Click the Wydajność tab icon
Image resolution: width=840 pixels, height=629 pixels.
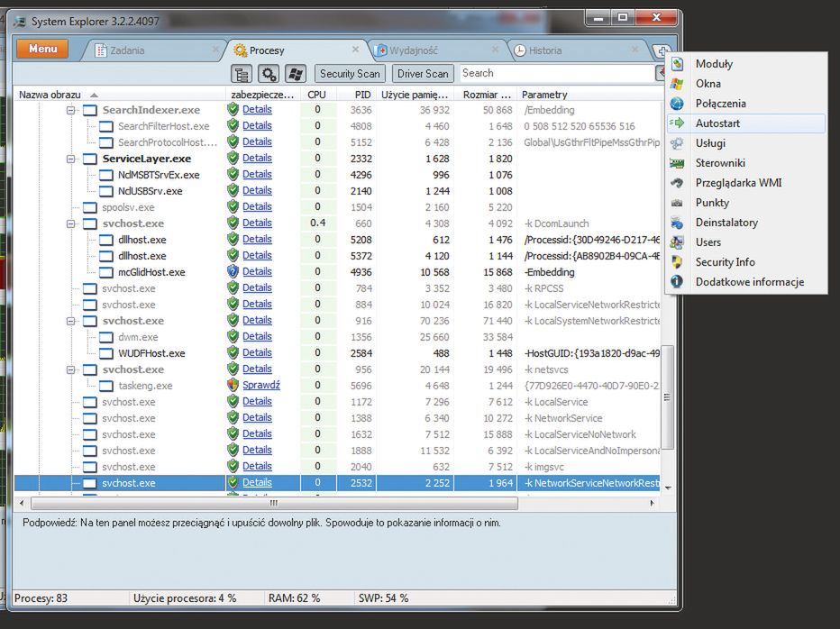380,50
